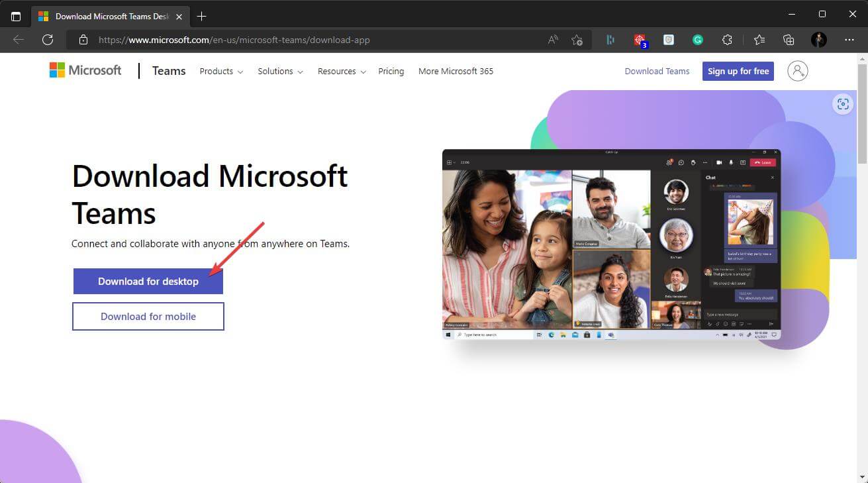868x483 pixels.
Task: Click the Teams meeting screenshot image
Action: 611,244
